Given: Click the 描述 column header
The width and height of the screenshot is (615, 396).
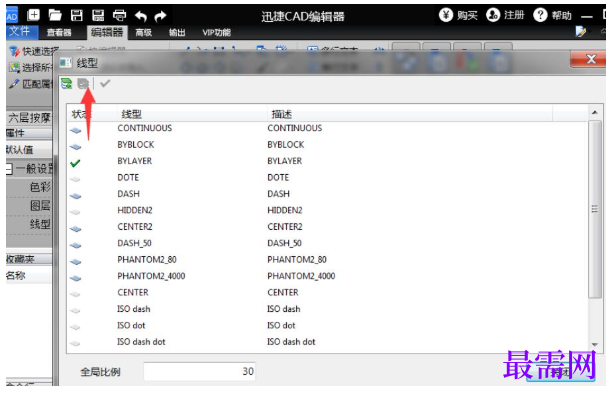Looking at the screenshot, I should click(282, 114).
